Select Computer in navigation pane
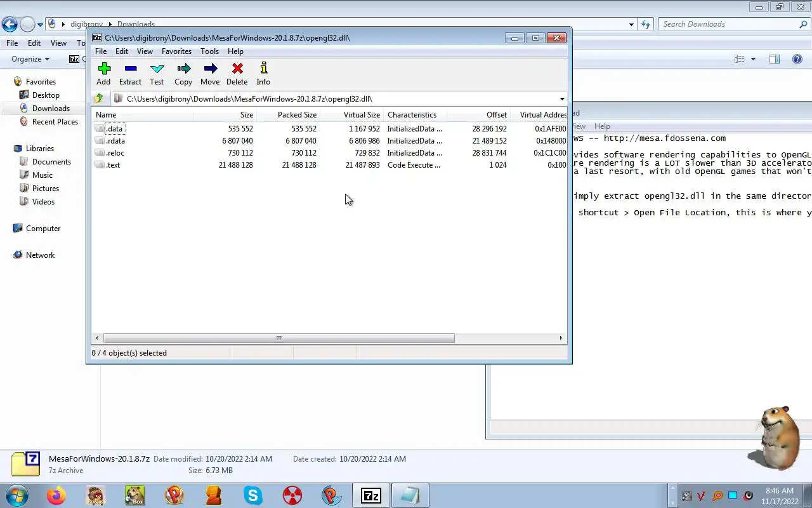812x508 pixels. coord(43,229)
